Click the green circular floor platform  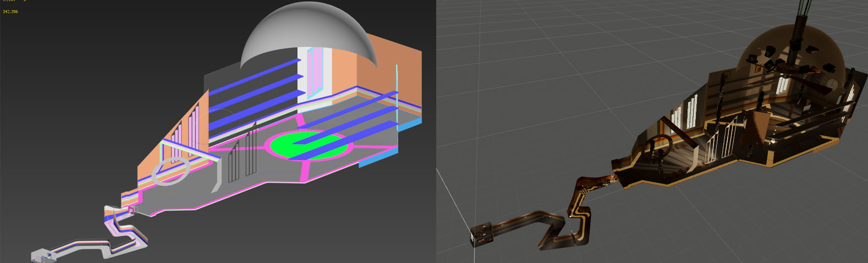pos(309,144)
